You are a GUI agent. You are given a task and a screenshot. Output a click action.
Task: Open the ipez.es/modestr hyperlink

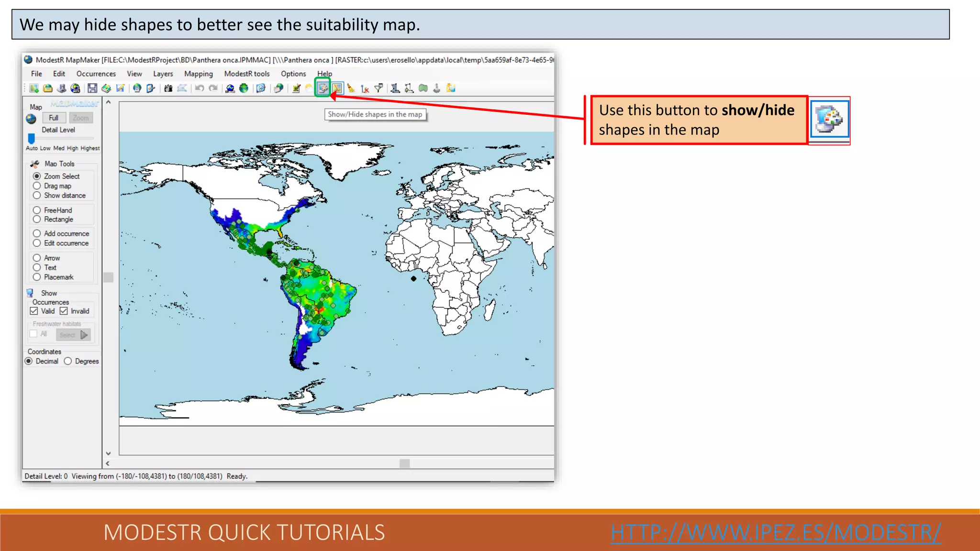(x=776, y=532)
